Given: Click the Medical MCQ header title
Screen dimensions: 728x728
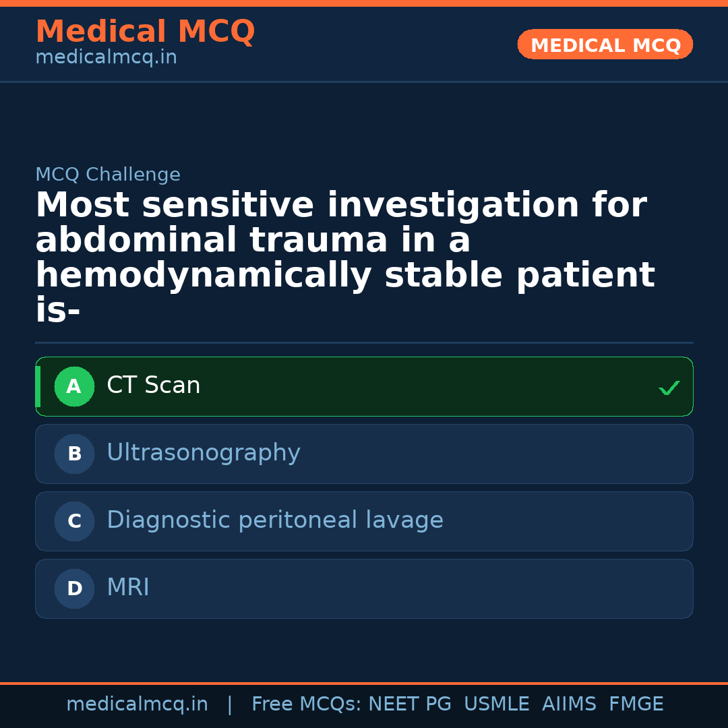Looking at the screenshot, I should [145, 32].
